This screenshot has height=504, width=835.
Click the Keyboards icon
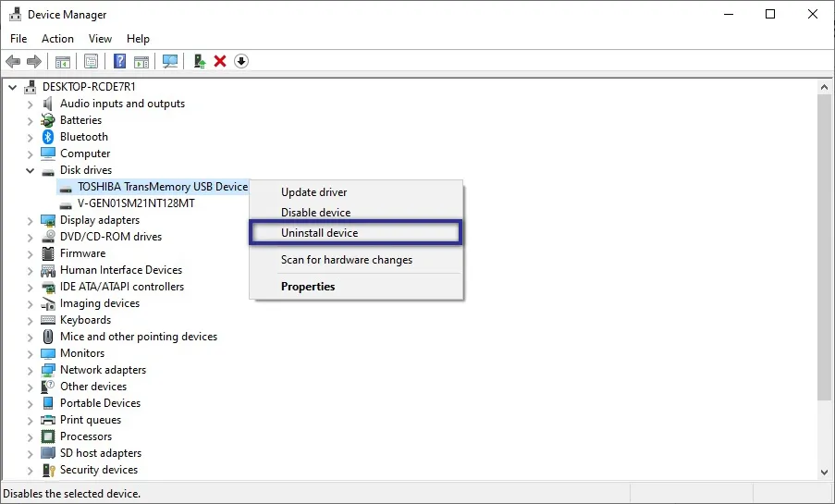48,320
